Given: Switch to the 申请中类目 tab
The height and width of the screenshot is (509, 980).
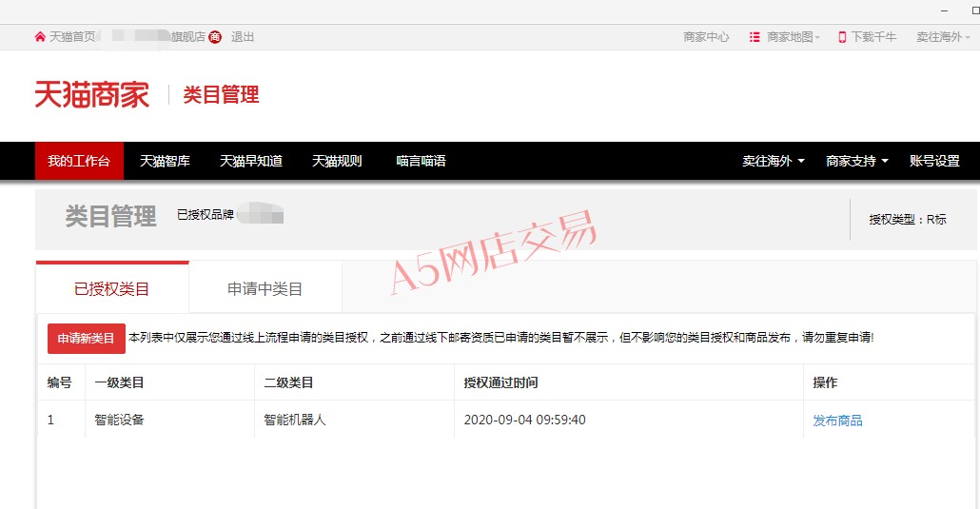Looking at the screenshot, I should click(265, 288).
